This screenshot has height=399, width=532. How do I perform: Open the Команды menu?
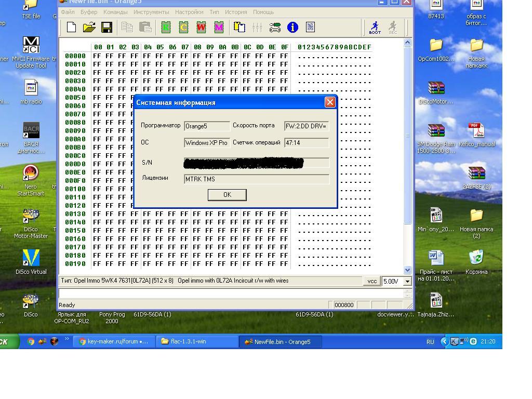click(x=115, y=12)
